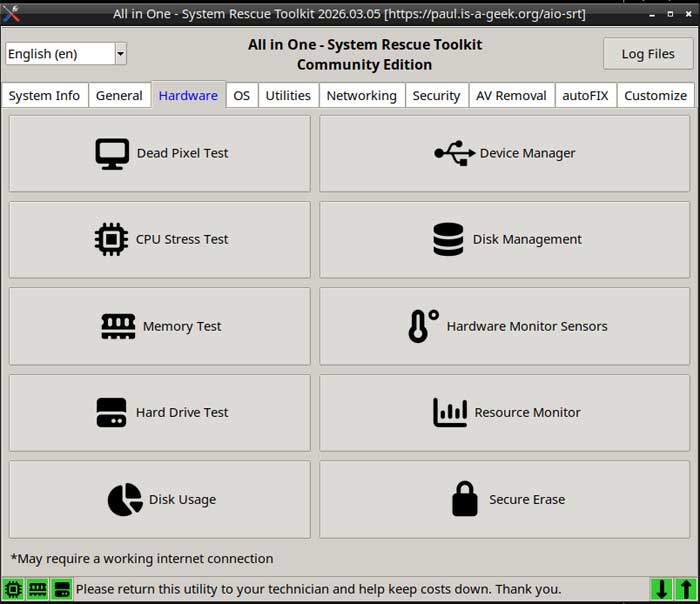Click the drive icon for Hard Drive Test
Screen dimensions: 700x604
(x=111, y=412)
